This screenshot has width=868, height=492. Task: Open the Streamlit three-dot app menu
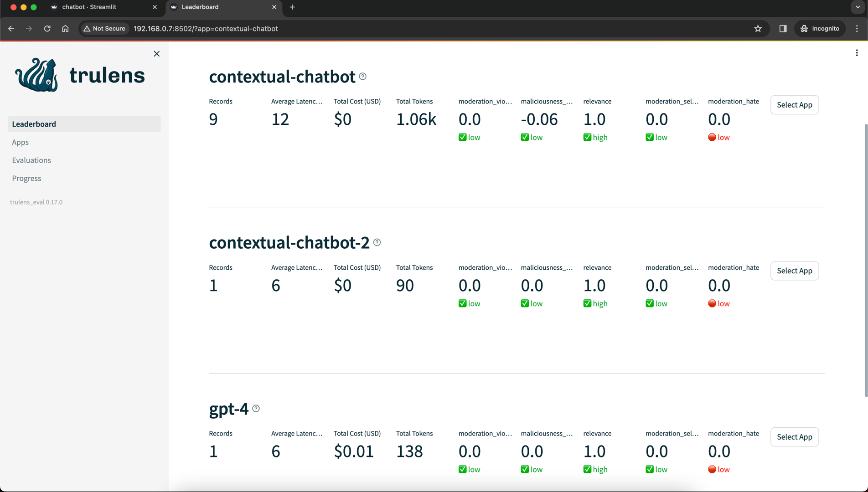click(x=857, y=53)
